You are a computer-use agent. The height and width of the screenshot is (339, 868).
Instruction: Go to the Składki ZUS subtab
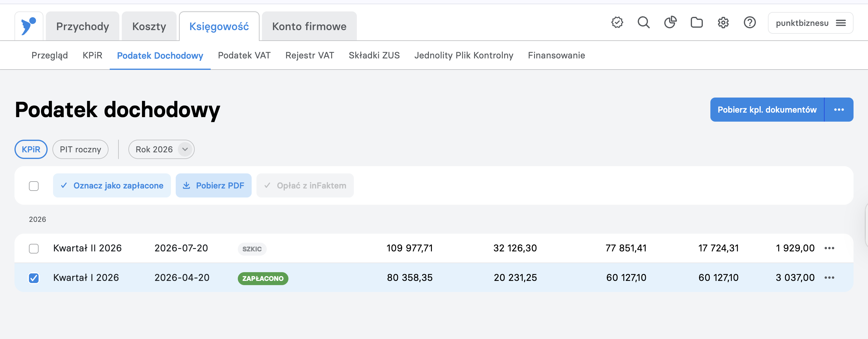pyautogui.click(x=374, y=55)
